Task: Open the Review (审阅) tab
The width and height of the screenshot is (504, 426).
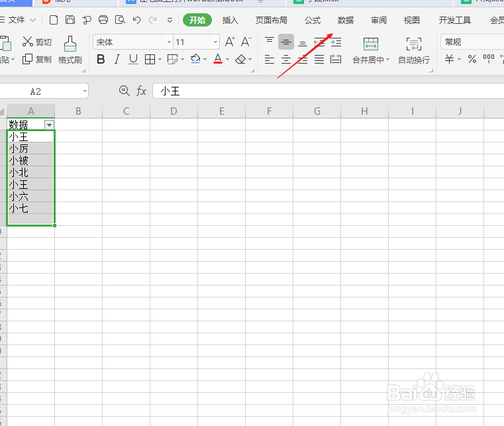Action: (379, 21)
